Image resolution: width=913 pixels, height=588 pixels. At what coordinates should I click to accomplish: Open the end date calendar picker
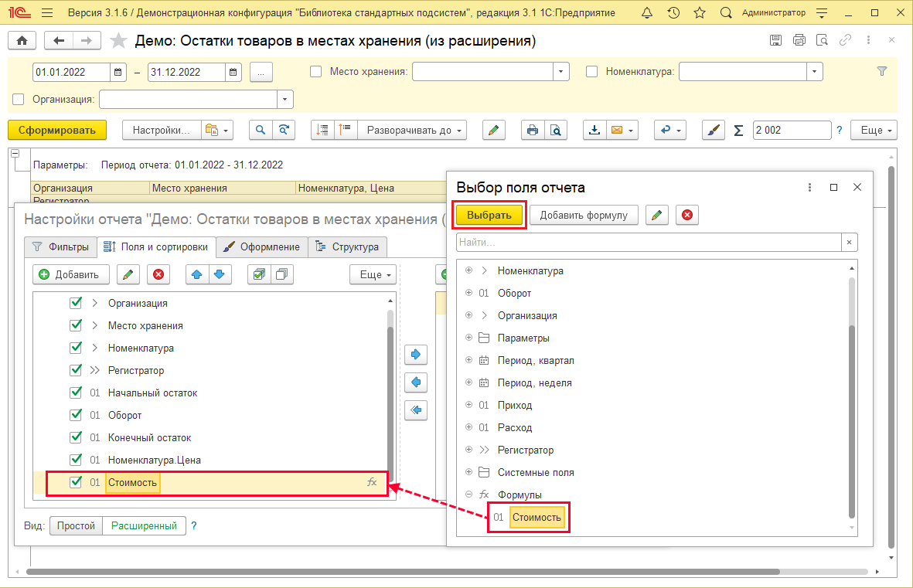(233, 72)
